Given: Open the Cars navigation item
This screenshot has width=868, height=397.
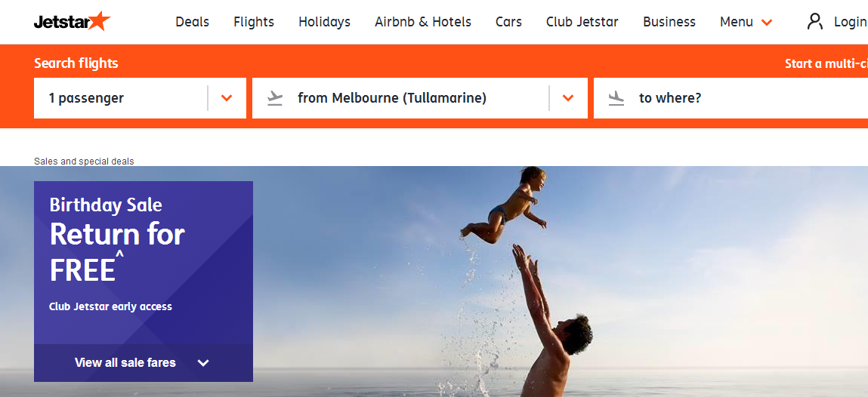Looking at the screenshot, I should tap(508, 22).
